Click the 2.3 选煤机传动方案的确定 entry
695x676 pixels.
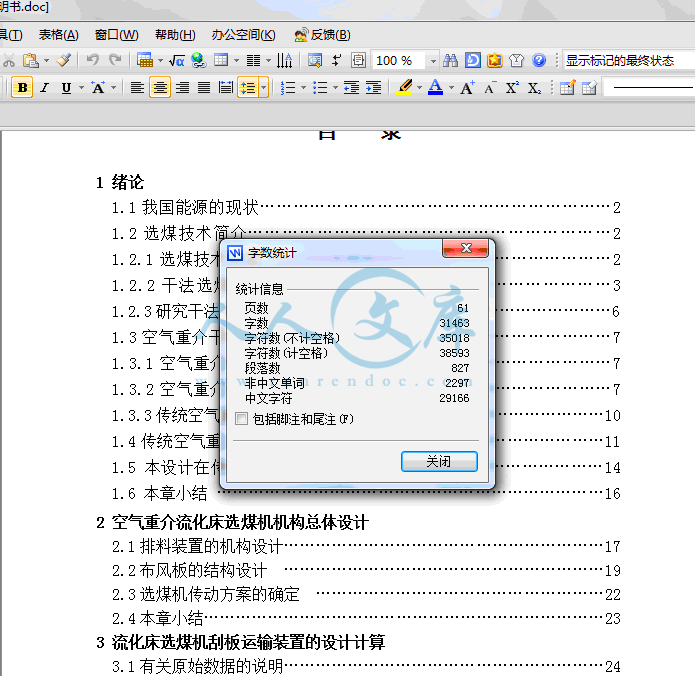click(366, 594)
